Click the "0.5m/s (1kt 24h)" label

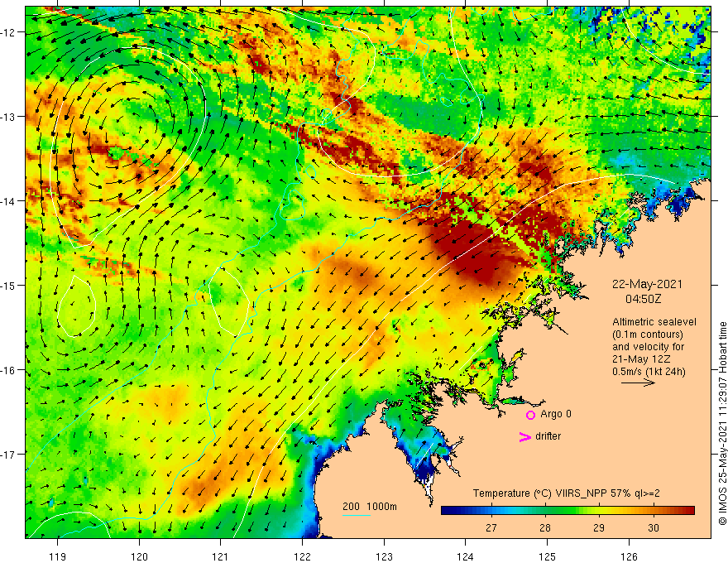[649, 372]
